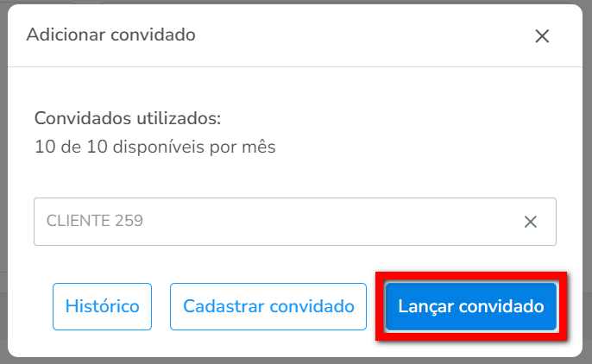Click the outlined Histórico button

(103, 306)
